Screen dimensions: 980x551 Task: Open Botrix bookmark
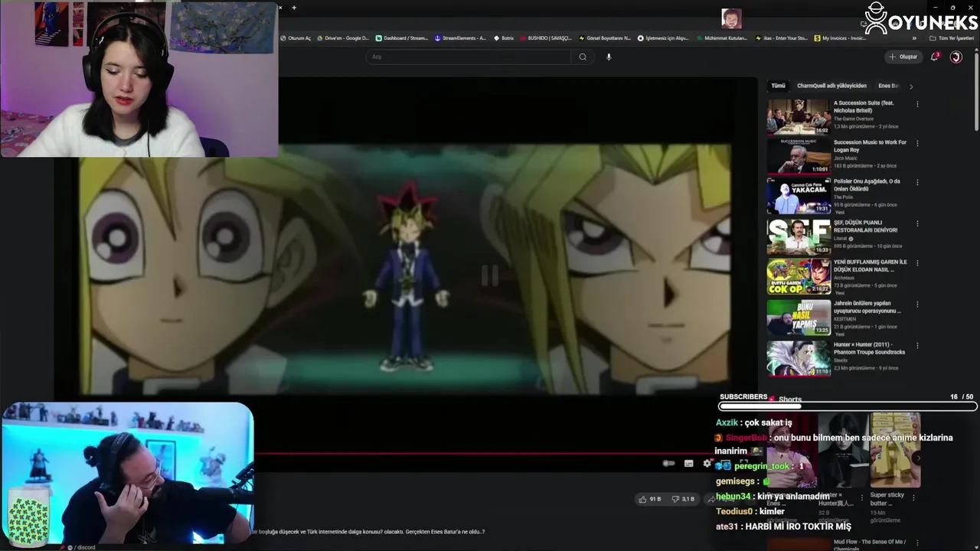click(504, 37)
